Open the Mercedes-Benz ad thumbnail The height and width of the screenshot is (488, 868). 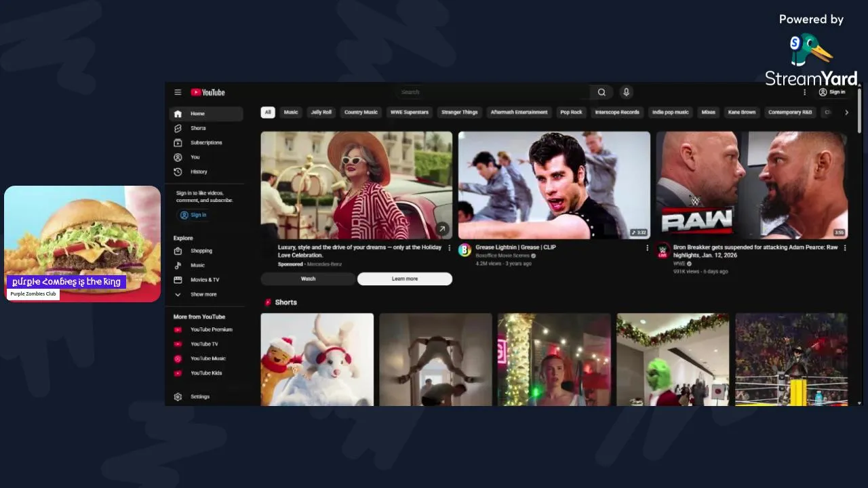coord(357,185)
